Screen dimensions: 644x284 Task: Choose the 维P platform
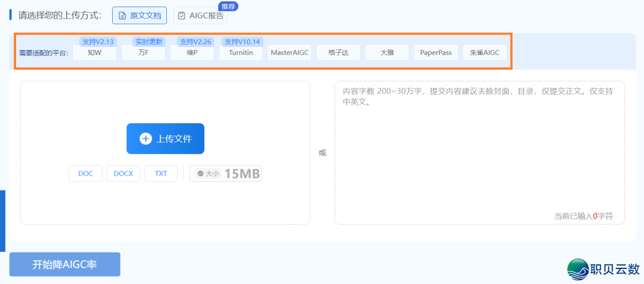pos(192,52)
